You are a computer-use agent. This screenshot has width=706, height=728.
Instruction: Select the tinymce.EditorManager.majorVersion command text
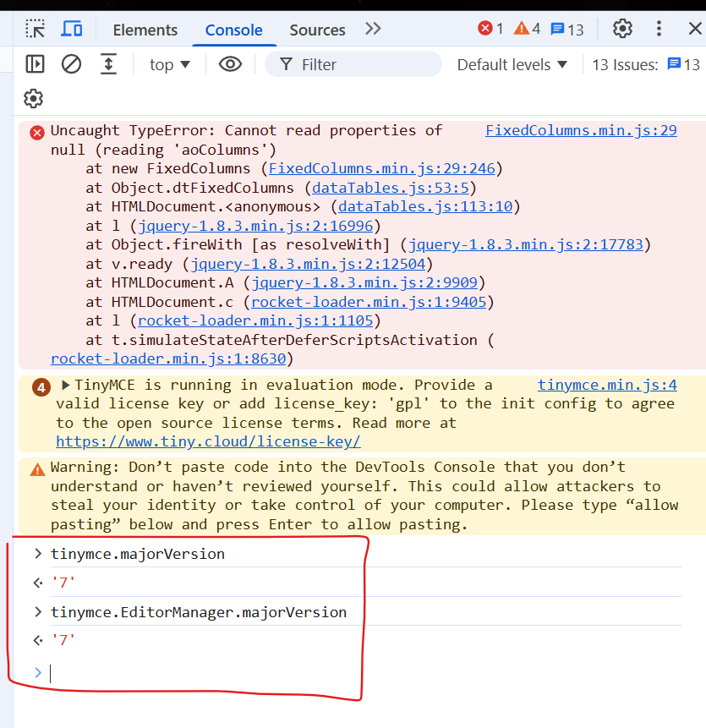199,612
